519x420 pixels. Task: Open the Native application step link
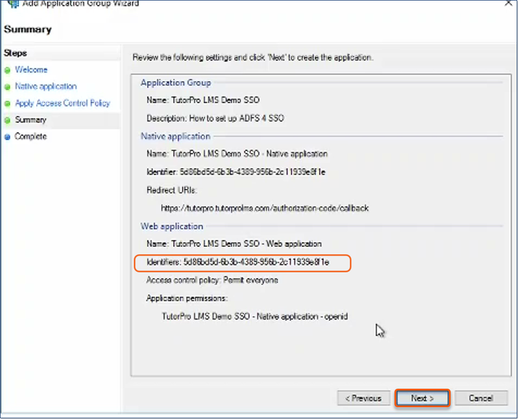click(x=46, y=86)
